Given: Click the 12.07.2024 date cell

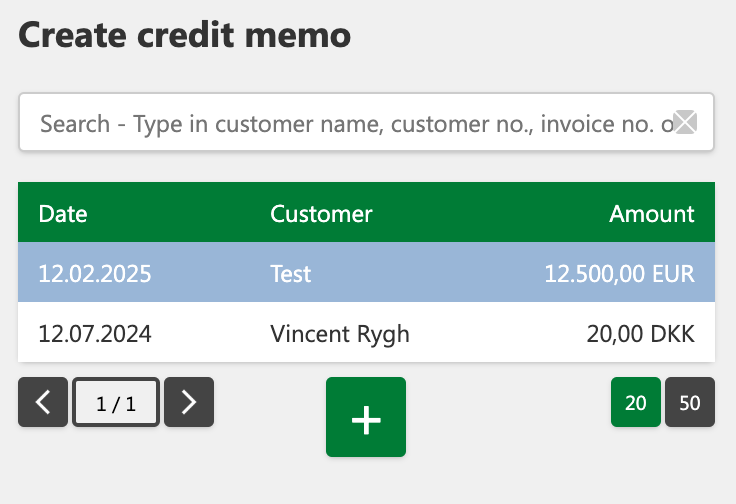Looking at the screenshot, I should (x=95, y=334).
